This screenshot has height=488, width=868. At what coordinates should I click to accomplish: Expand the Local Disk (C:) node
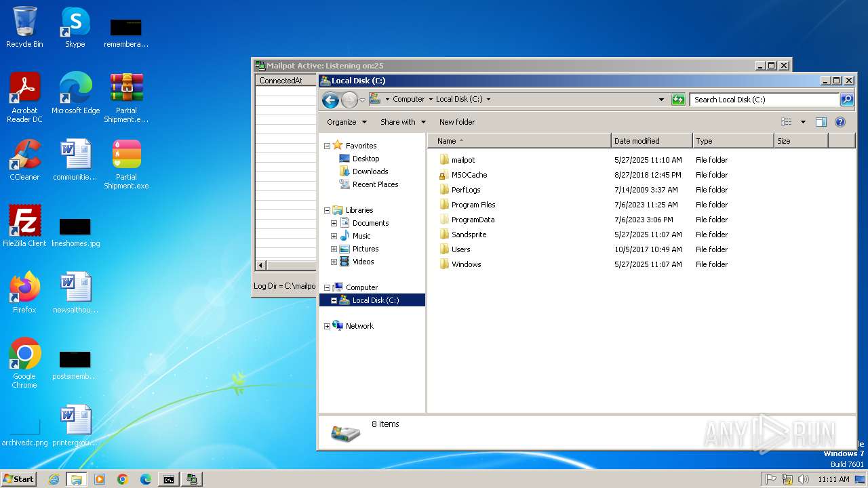point(334,300)
